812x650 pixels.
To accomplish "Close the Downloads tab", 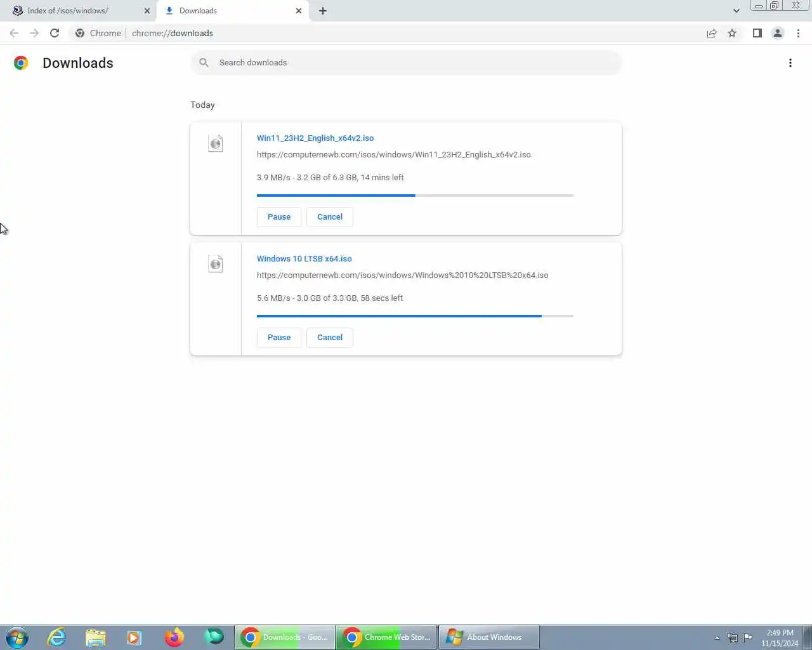I will (x=299, y=11).
